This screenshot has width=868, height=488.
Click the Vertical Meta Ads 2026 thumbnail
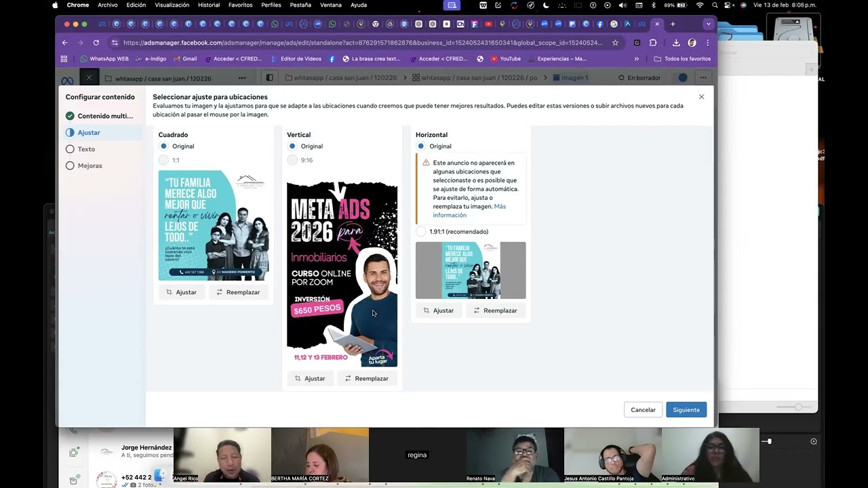(x=342, y=274)
